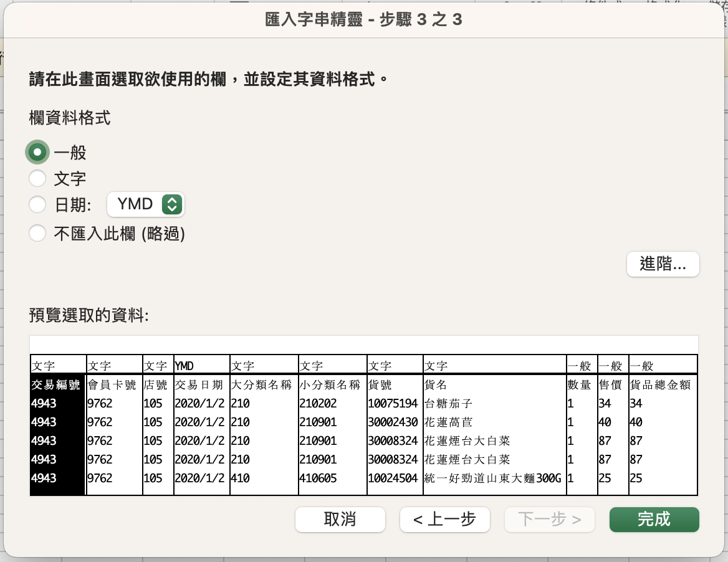Click the green 完成 button
Image resolution: width=728 pixels, height=562 pixels.
[654, 519]
